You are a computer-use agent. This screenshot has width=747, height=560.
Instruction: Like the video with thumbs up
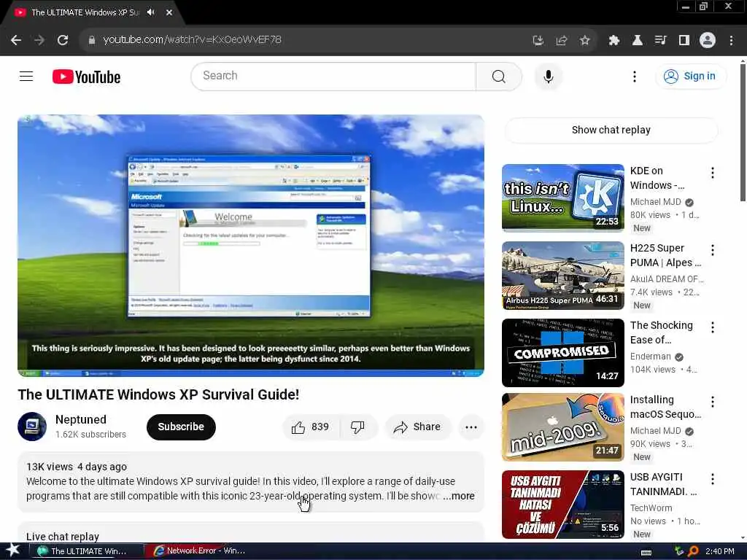(x=311, y=427)
